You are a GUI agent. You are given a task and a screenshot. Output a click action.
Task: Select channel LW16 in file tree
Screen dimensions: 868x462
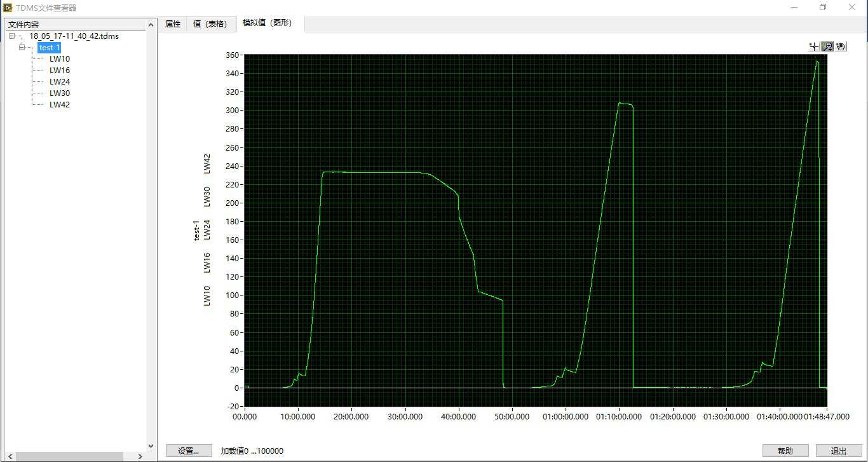pyautogui.click(x=60, y=71)
